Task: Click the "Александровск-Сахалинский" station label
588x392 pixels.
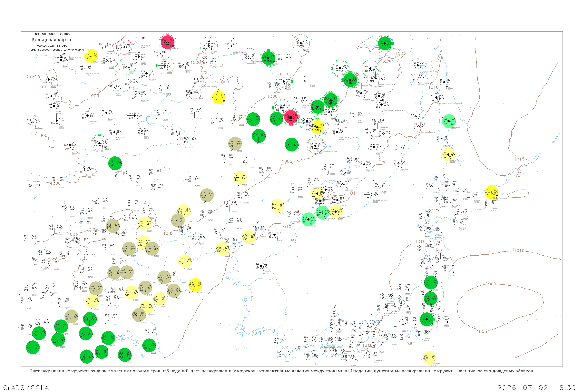Action: coord(450,103)
